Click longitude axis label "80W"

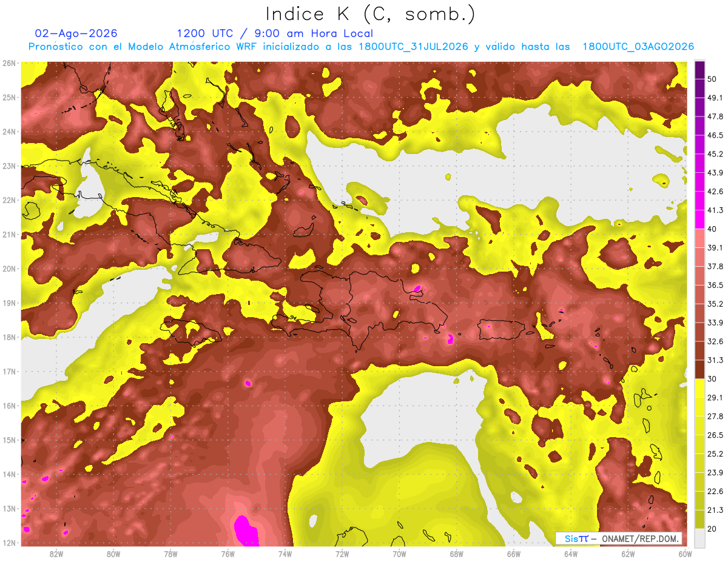(x=113, y=554)
